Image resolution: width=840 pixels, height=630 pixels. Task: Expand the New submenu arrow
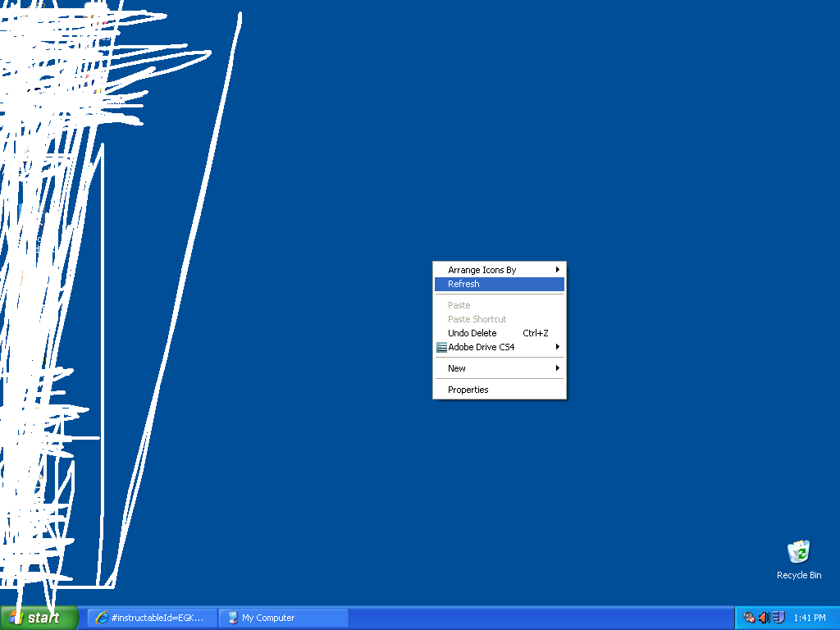(x=558, y=368)
